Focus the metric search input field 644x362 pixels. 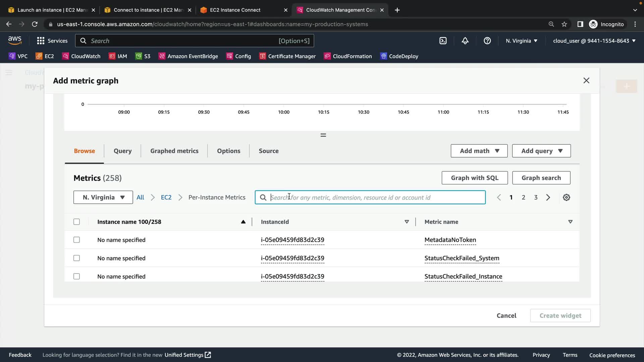376,197
